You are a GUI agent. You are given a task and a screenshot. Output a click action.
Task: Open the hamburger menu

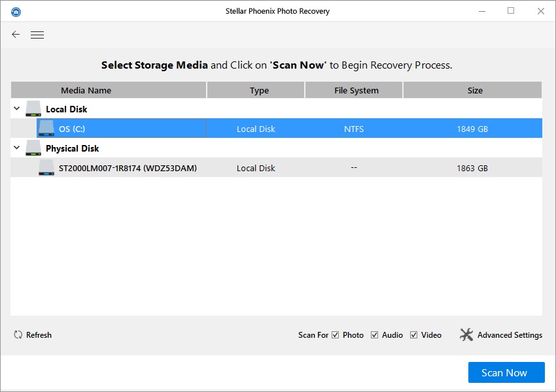[37, 34]
